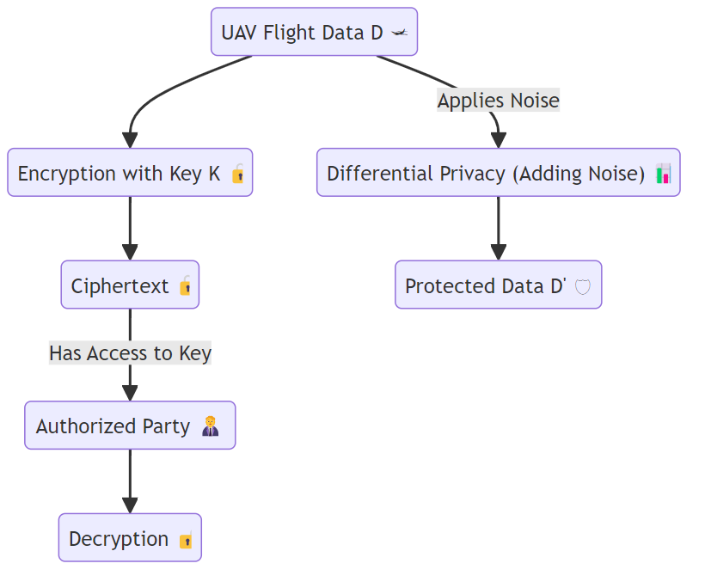This screenshot has height=588, width=705.
Task: Click the bar chart icon in Differential Privacy node
Action: coord(663,174)
